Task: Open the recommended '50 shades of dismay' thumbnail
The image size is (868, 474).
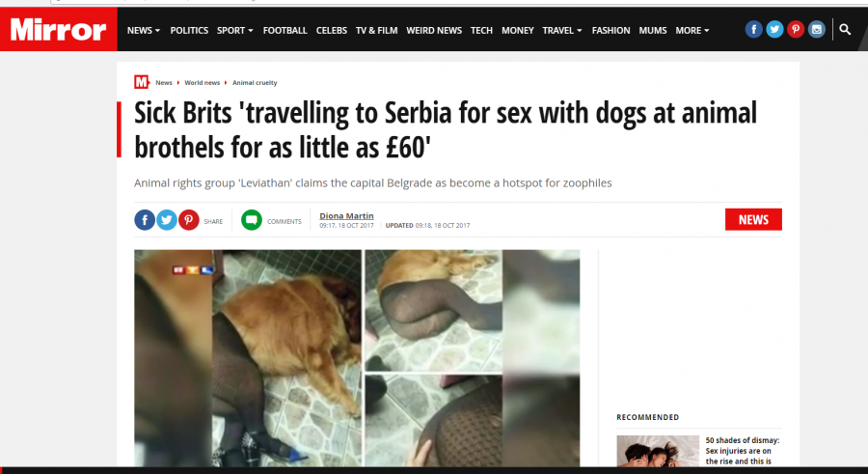Action: tap(658, 451)
